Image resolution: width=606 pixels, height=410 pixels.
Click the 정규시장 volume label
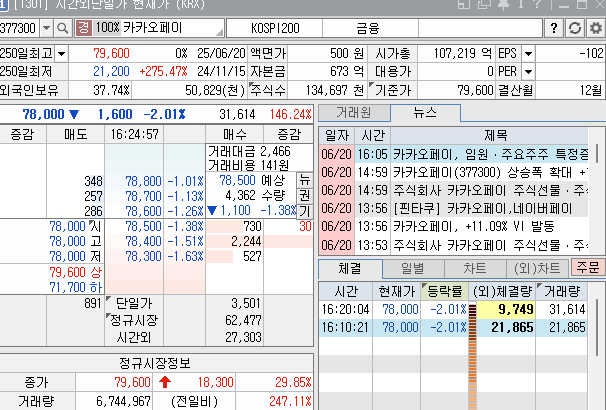(134, 320)
